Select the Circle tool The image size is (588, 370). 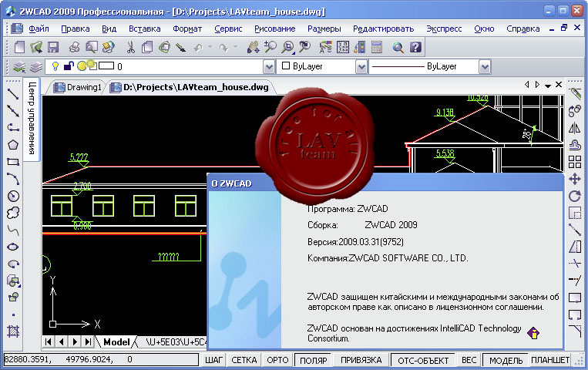click(13, 196)
